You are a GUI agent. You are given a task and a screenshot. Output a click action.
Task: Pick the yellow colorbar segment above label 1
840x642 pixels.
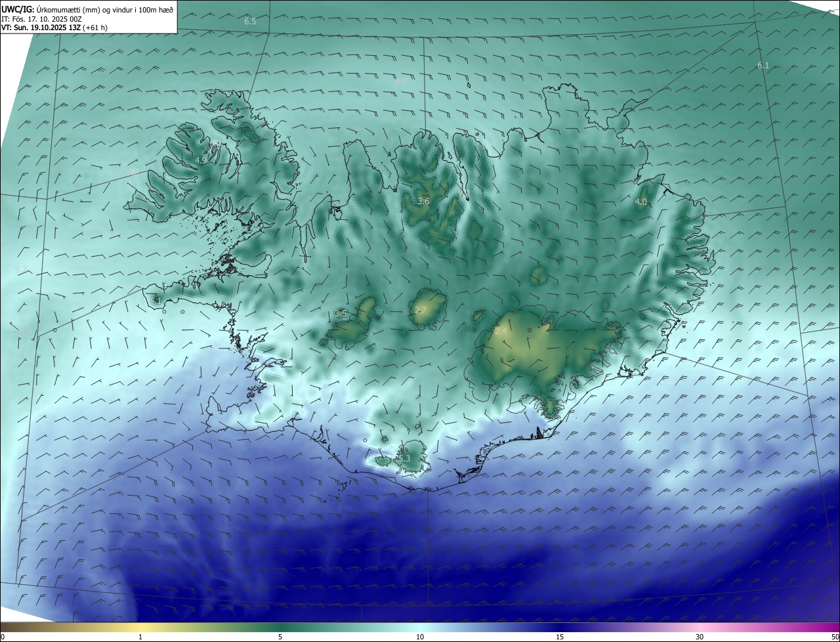click(140, 627)
